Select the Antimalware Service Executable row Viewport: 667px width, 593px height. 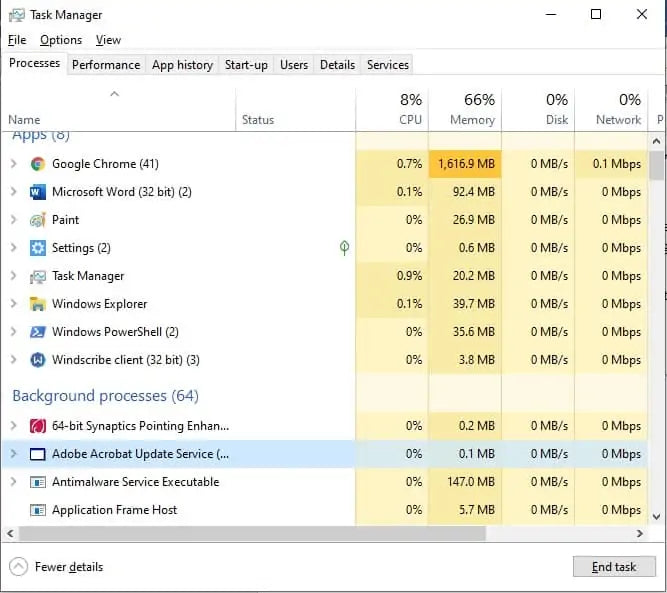click(x=135, y=482)
